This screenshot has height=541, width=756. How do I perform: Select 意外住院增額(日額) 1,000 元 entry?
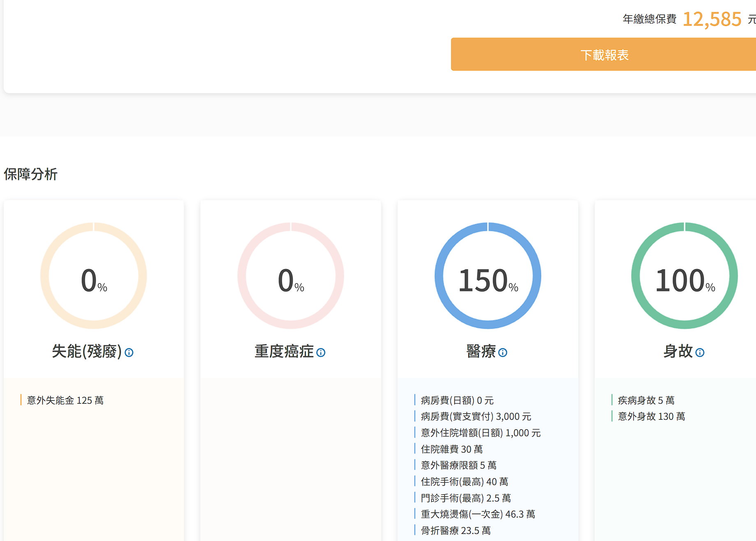481,433
